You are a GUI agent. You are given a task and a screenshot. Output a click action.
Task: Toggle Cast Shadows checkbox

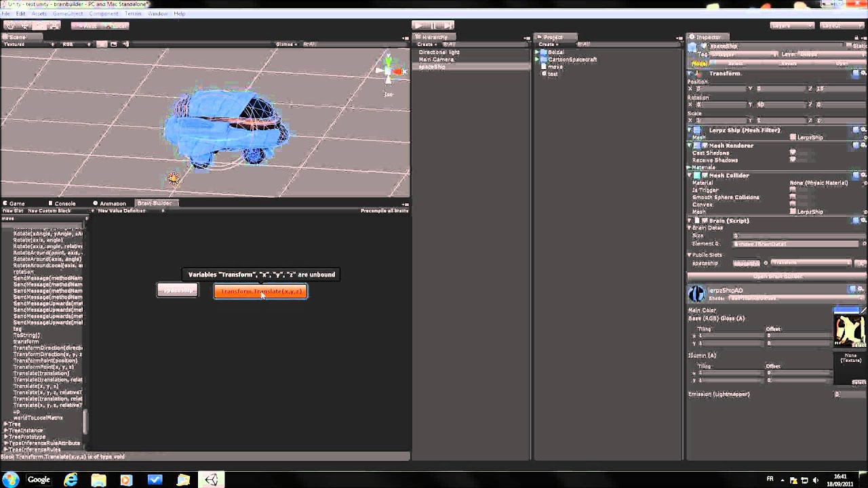[793, 153]
